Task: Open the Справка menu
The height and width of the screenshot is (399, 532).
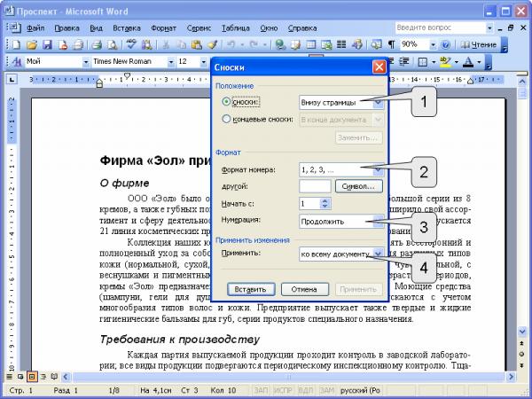Action: [302, 28]
